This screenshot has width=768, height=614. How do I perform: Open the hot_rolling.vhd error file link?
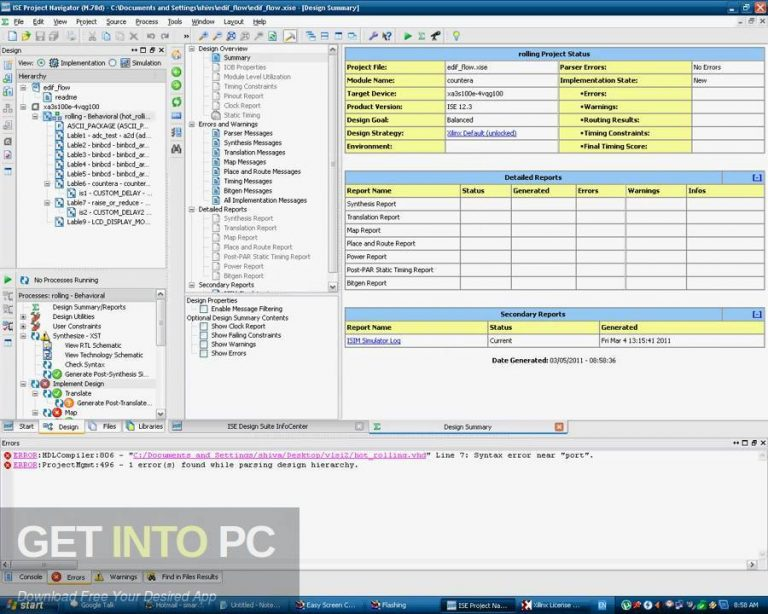pyautogui.click(x=279, y=455)
